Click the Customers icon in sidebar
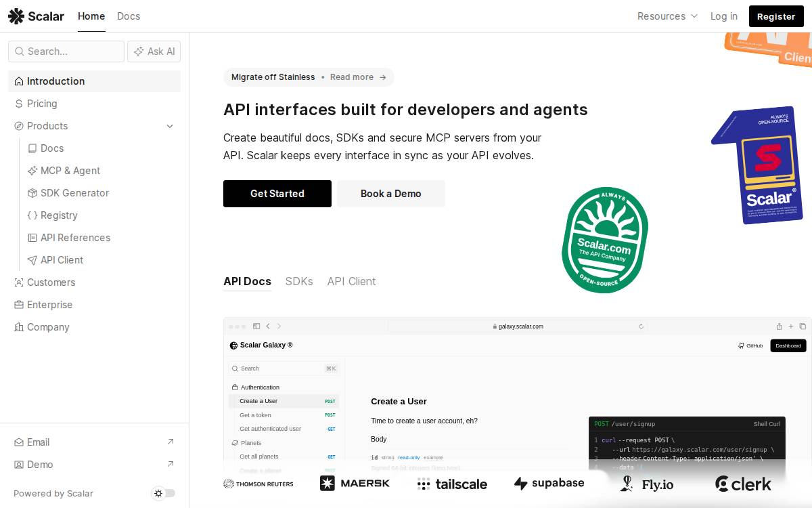This screenshot has height=508, width=812. pos(19,282)
